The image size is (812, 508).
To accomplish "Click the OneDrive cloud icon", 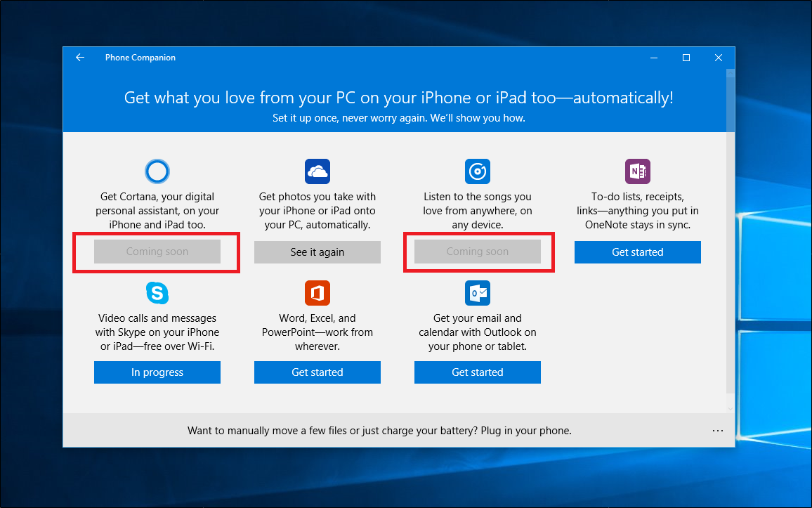I will tap(317, 171).
